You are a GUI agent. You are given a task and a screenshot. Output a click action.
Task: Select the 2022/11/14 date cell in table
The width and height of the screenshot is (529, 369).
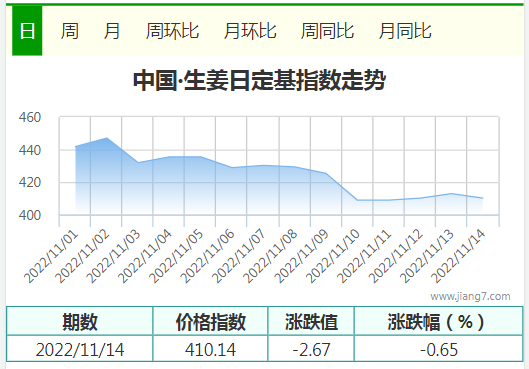80,349
